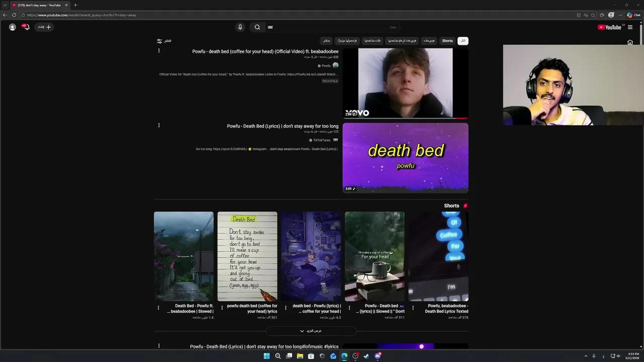This screenshot has width=644, height=362.
Task: Open the on-screen keyboard in search box
Action: (270, 27)
